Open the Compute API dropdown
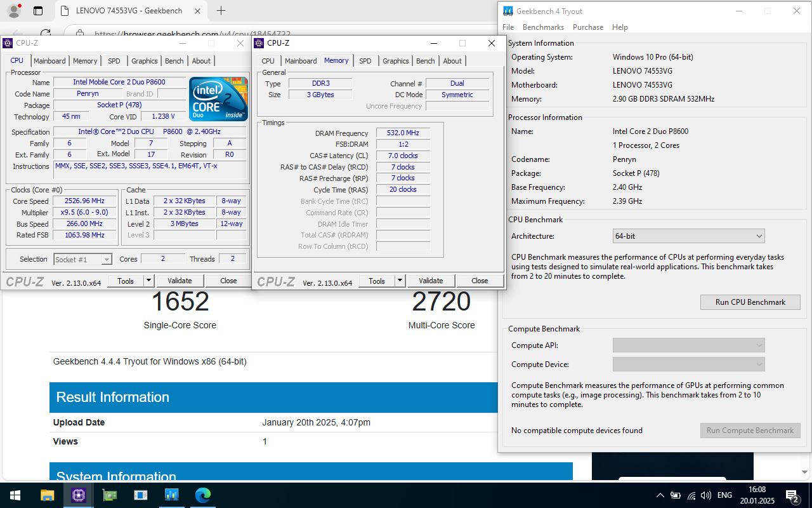812x508 pixels. (x=688, y=345)
